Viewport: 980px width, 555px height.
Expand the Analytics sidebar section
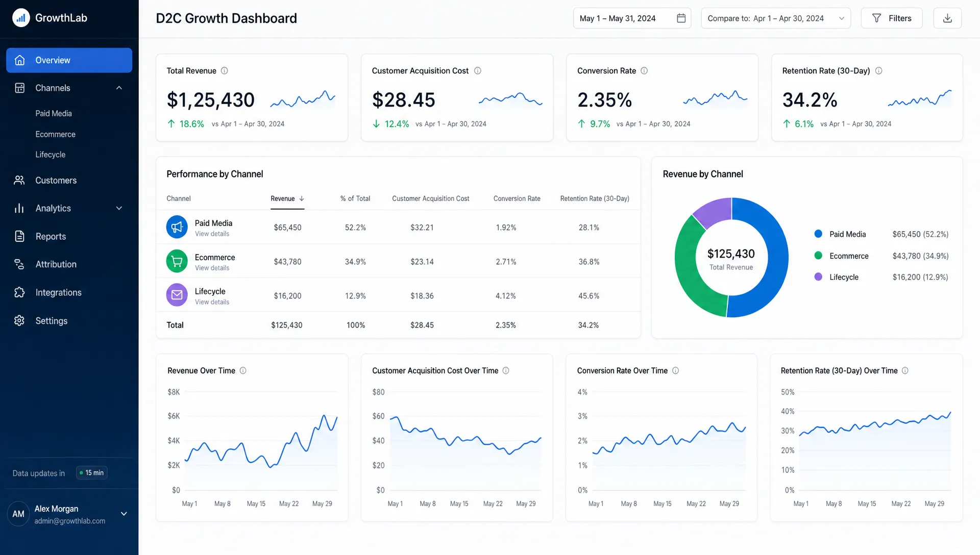click(x=119, y=208)
